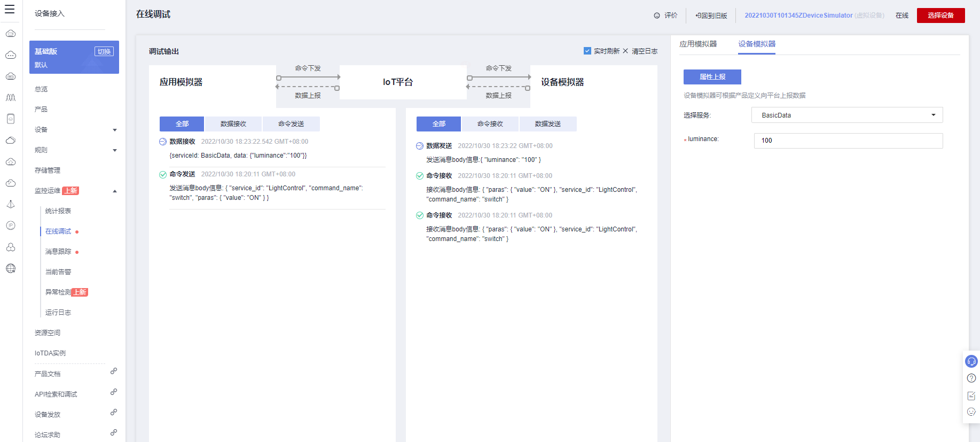Screen dimensions: 980x442
Task: Select 全部 tab under 设备模拟器 log
Action: coord(438,124)
